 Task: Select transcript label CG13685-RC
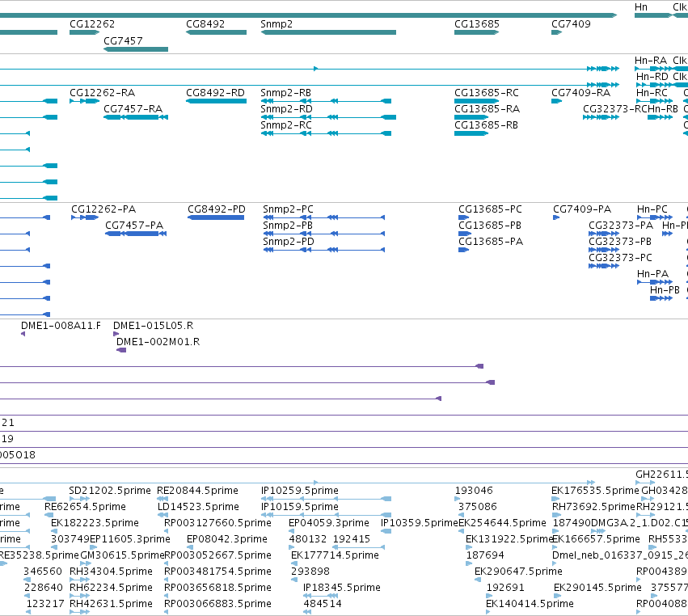pyautogui.click(x=487, y=93)
